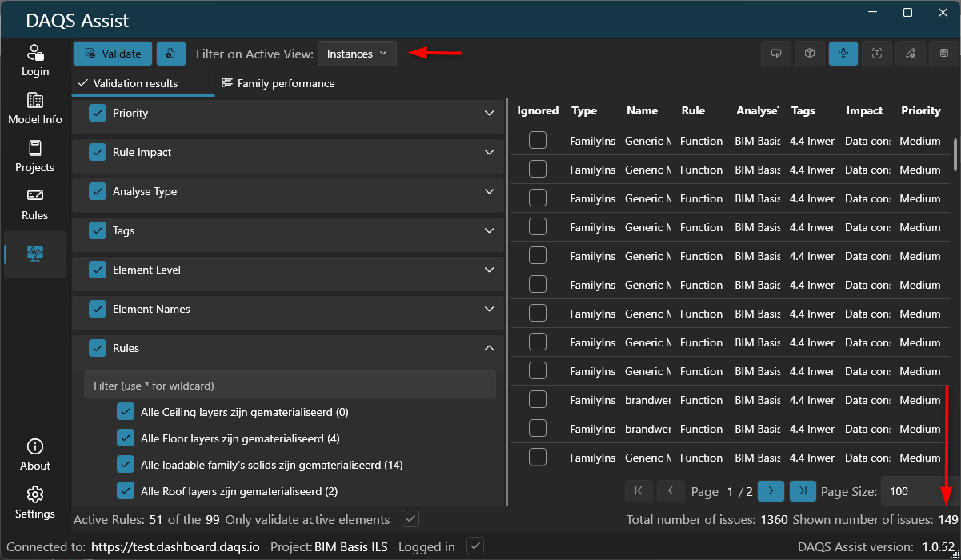
Task: Click the rules filter wildcard input field
Action: tap(290, 386)
